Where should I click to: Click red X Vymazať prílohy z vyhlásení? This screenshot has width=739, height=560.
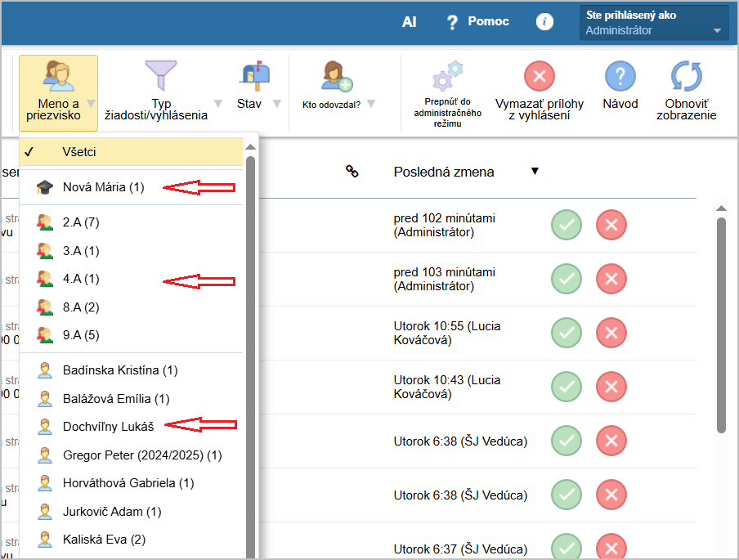(x=539, y=77)
